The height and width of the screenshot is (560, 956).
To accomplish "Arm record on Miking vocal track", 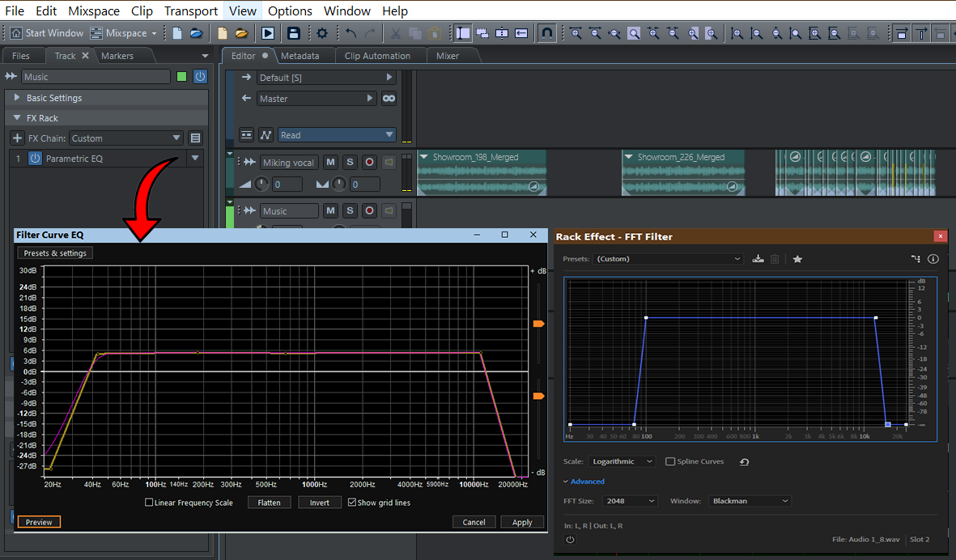I will click(x=369, y=163).
